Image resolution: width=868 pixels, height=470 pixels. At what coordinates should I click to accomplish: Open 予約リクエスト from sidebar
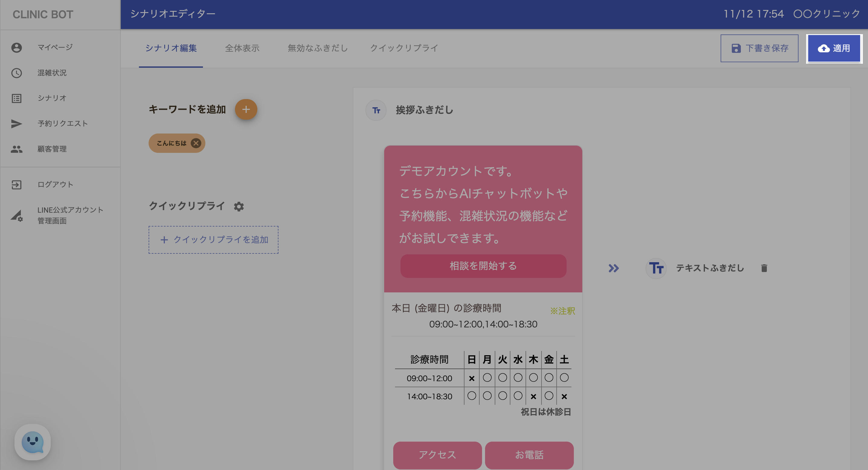[x=63, y=124]
